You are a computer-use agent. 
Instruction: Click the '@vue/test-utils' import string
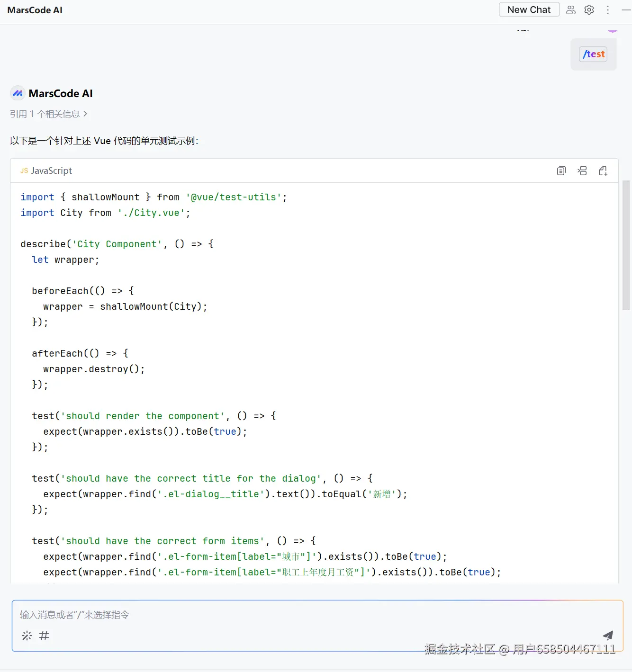[x=234, y=197]
